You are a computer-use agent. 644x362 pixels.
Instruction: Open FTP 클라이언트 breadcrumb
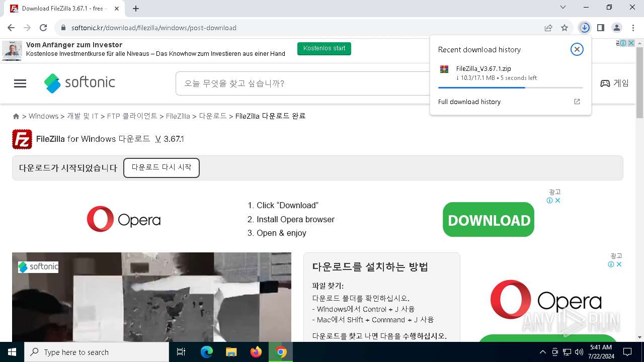(132, 116)
